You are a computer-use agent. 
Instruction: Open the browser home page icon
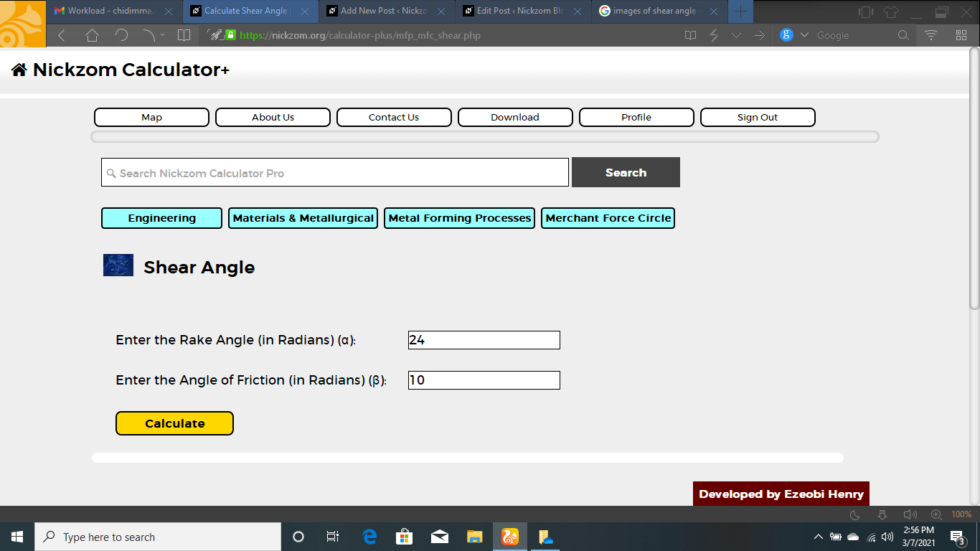pos(92,35)
